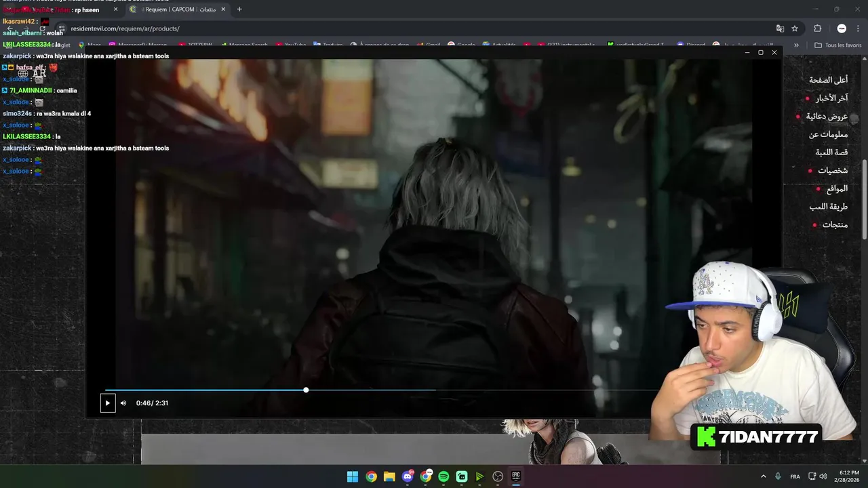Open the Chrome profile avatar
The image size is (868, 488).
click(x=842, y=28)
